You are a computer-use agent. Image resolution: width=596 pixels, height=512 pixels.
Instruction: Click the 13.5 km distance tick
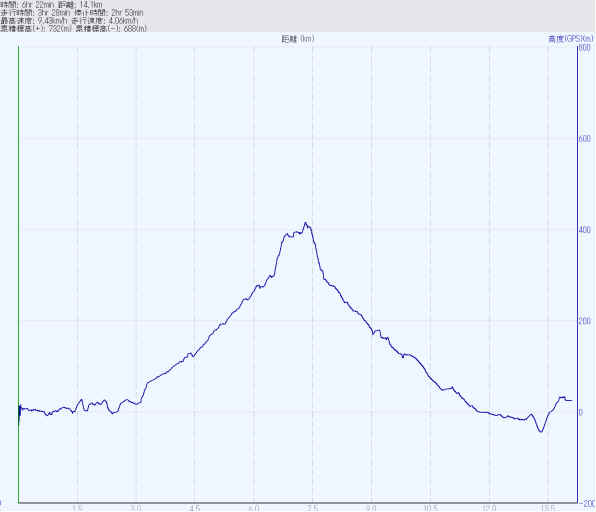coord(548,508)
